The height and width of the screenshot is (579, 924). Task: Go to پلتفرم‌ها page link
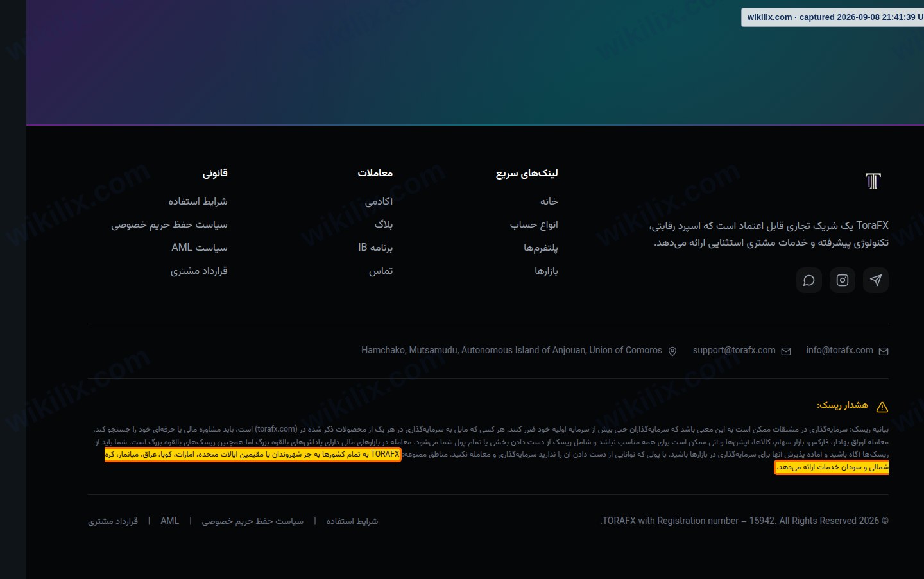540,248
